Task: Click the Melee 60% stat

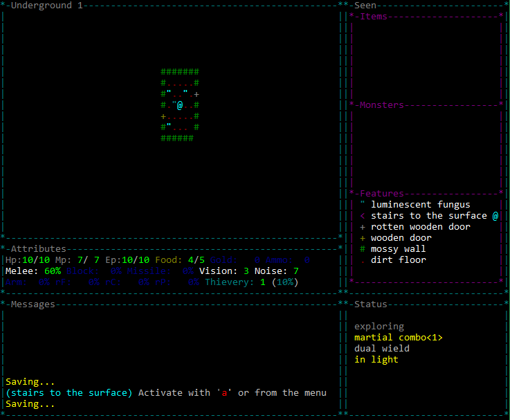Action: pyautogui.click(x=33, y=271)
